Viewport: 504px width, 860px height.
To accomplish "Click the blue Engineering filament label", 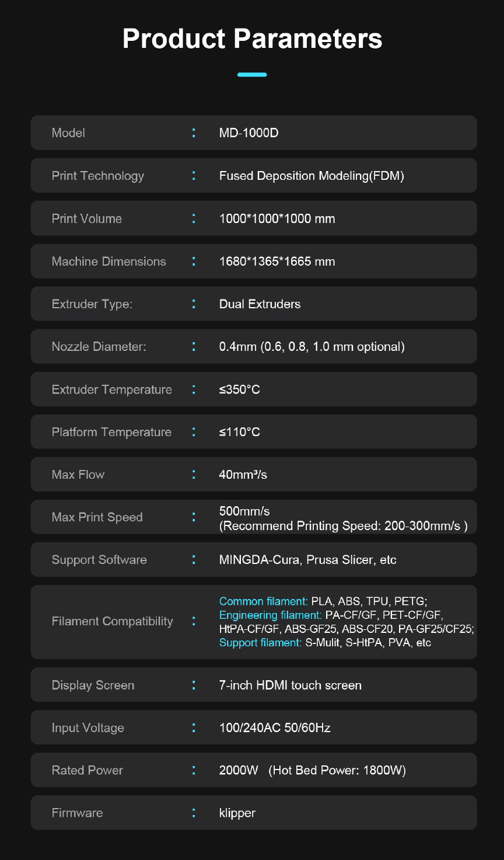I will coord(270,615).
